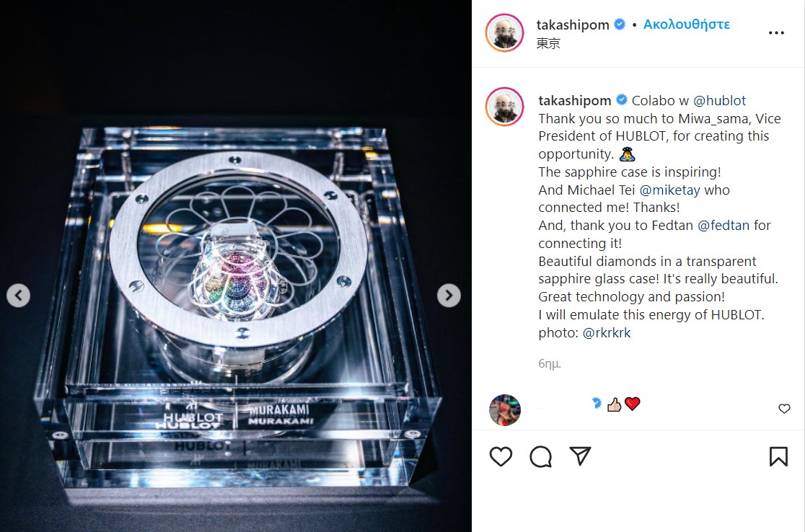The height and width of the screenshot is (532, 805).
Task: Go to next photo with right arrow
Action: click(449, 296)
